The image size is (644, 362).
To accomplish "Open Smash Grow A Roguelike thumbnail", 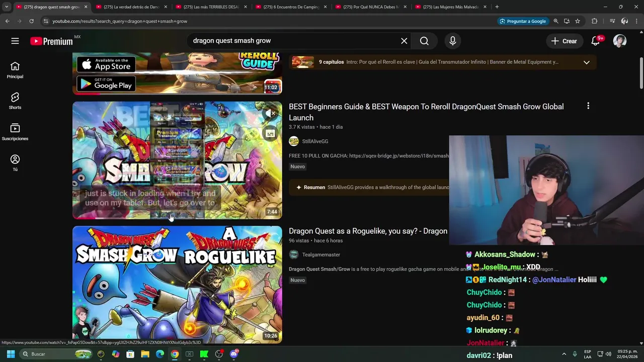I will tap(177, 285).
